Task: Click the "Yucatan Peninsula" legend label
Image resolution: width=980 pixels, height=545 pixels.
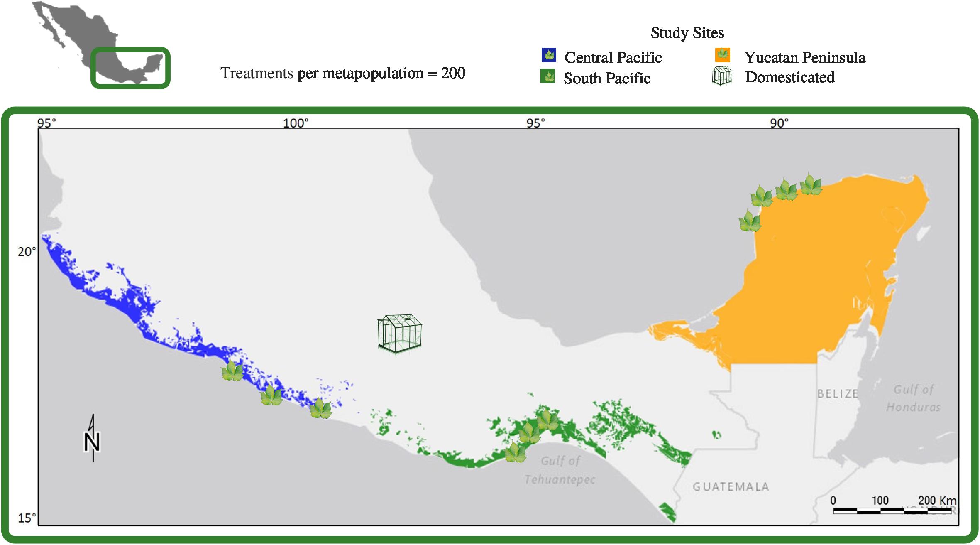Action: [804, 57]
